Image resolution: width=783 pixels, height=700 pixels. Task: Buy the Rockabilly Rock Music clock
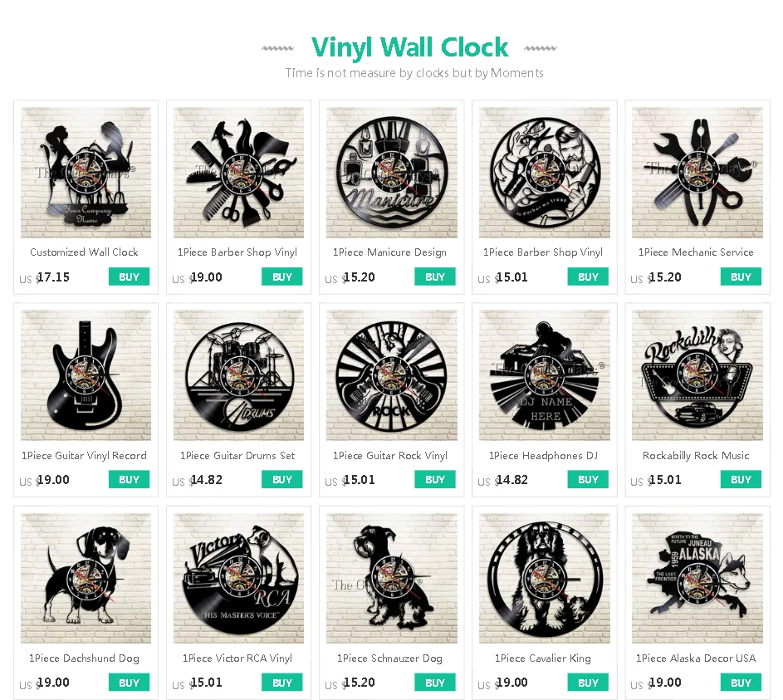[x=741, y=479]
